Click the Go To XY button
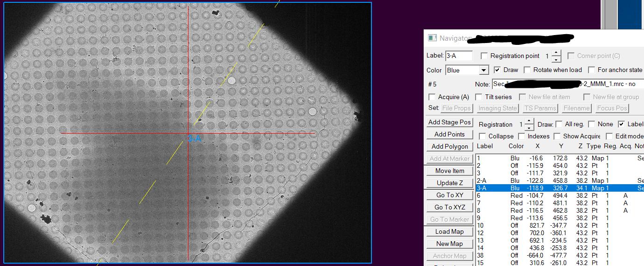 pyautogui.click(x=450, y=195)
